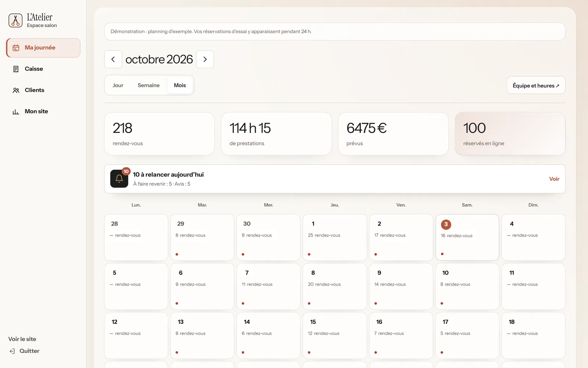Open the 218 rendez-vous stat card
Viewport: 588px width, 368px height.
159,134
